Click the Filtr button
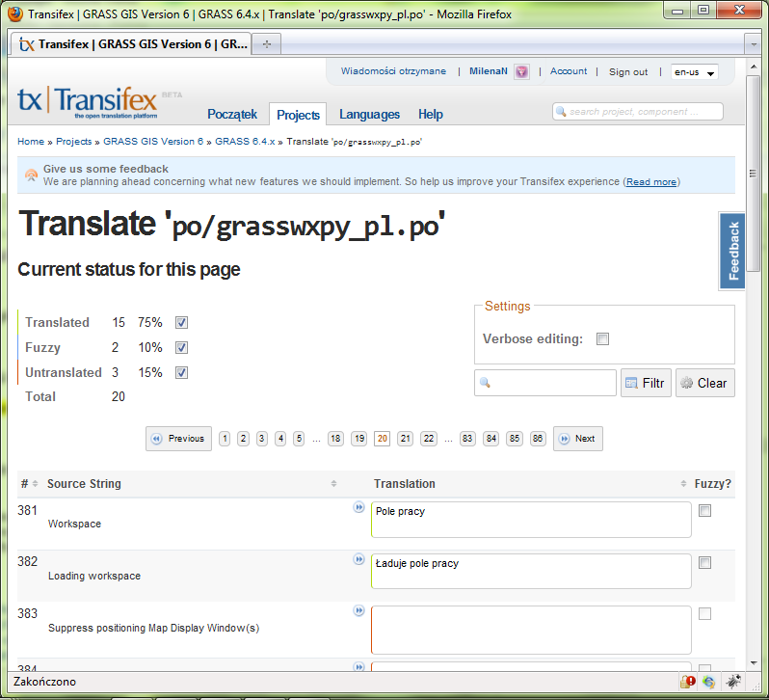The image size is (769, 700). click(x=646, y=383)
